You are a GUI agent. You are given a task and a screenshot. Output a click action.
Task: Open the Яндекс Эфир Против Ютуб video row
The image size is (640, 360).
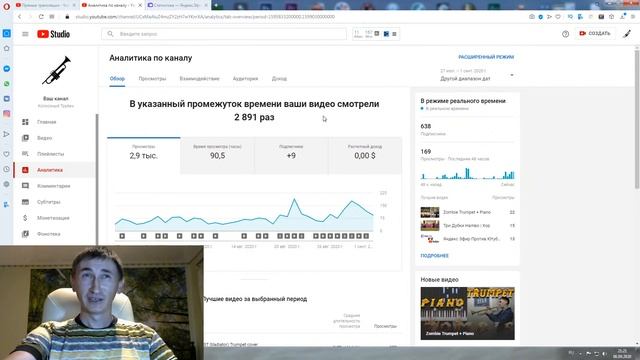tap(467, 239)
